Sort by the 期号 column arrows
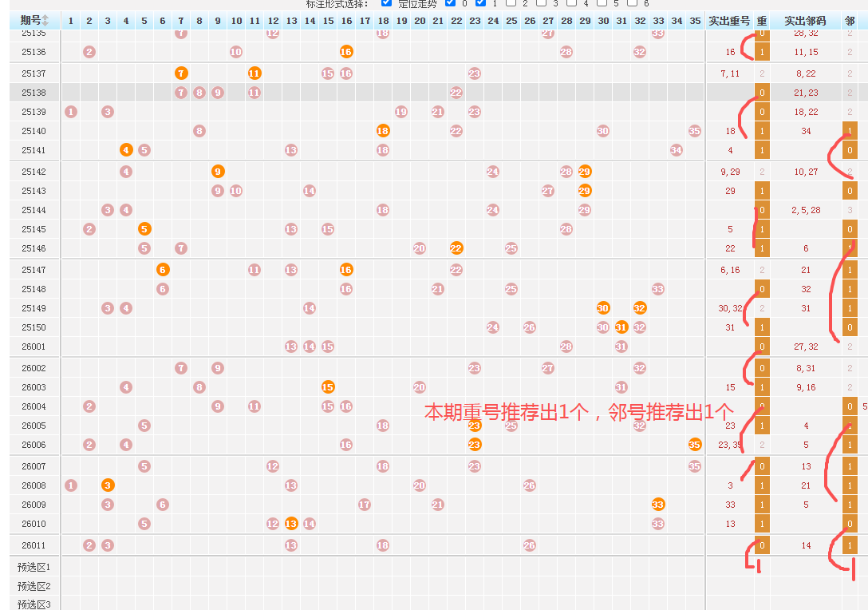The width and height of the screenshot is (868, 610). (45, 20)
